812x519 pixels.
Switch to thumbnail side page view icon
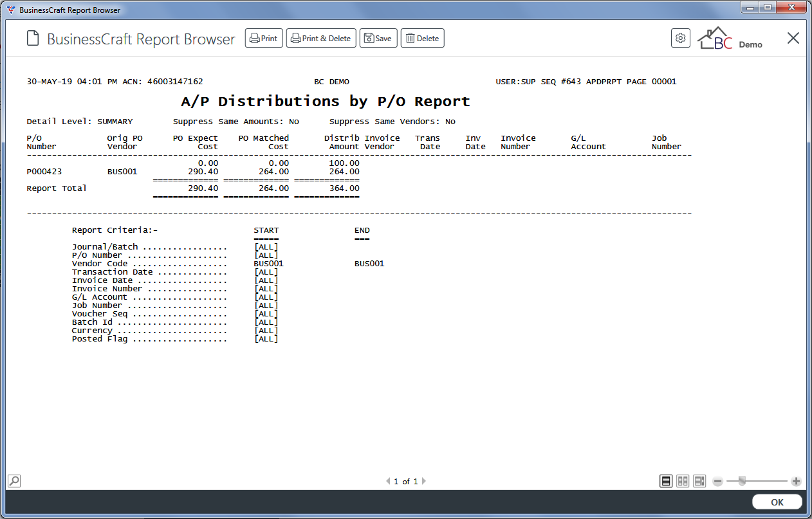tap(699, 481)
